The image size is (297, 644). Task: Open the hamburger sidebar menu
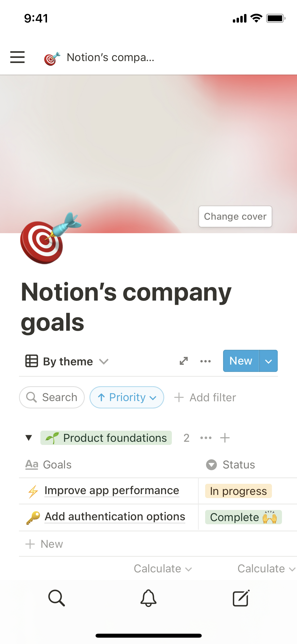pos(17,57)
